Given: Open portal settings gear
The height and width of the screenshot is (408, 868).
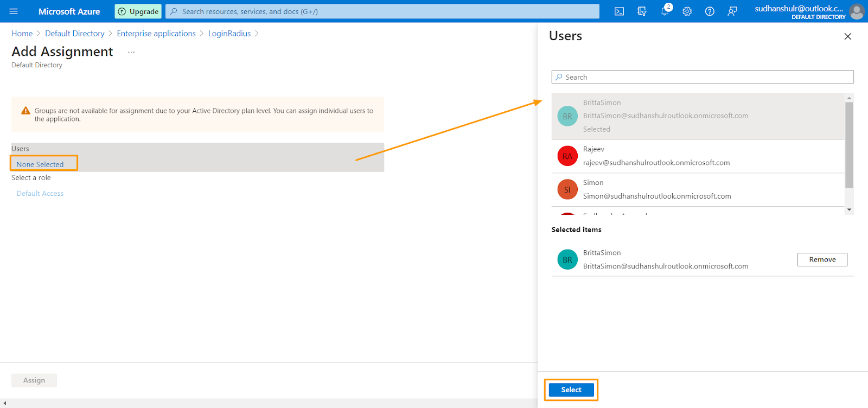Looking at the screenshot, I should click(x=687, y=11).
